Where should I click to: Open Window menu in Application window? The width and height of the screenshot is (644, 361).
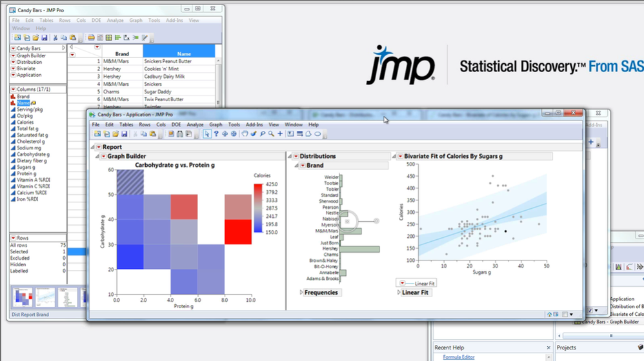(294, 124)
